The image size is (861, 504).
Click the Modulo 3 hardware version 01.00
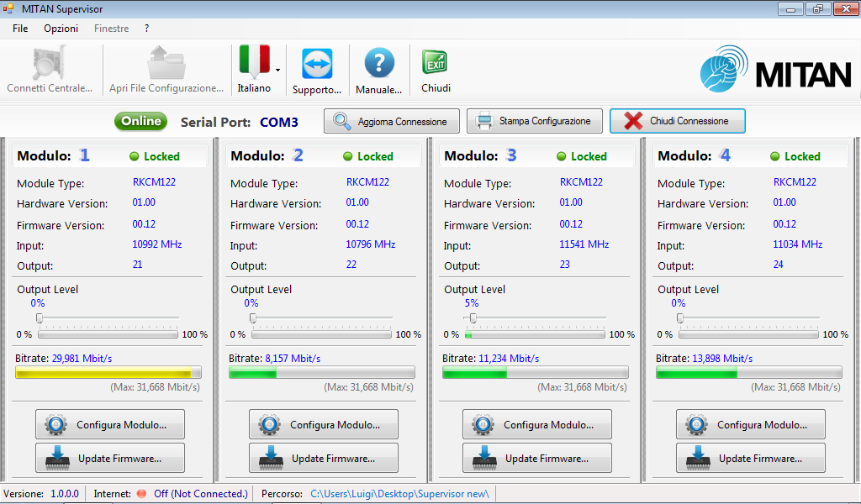[x=571, y=202]
